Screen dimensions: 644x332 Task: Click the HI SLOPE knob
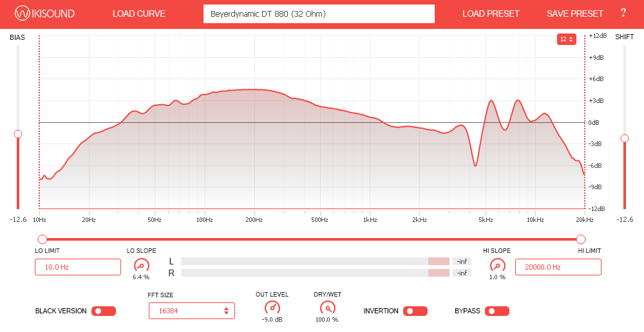(497, 265)
